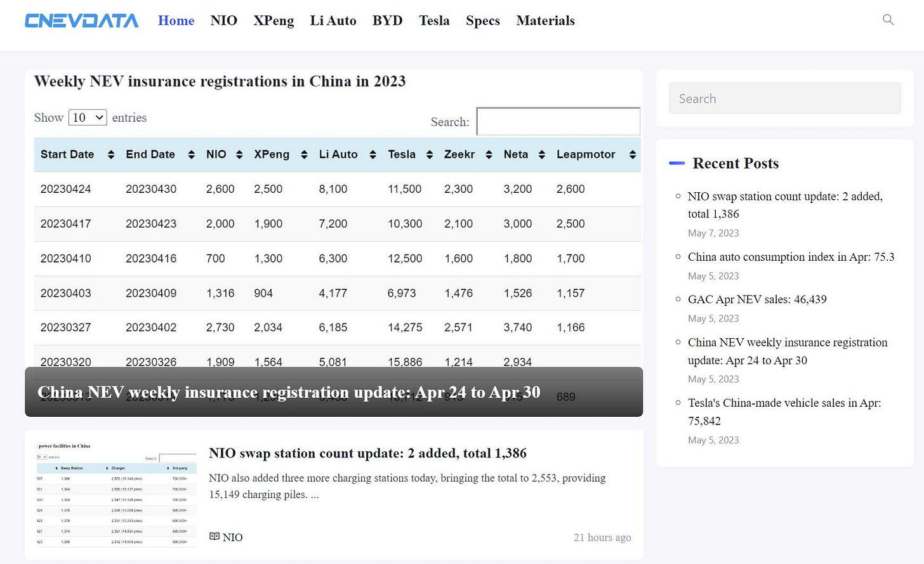
Task: Click the Recent Posts heading
Action: pos(736,163)
